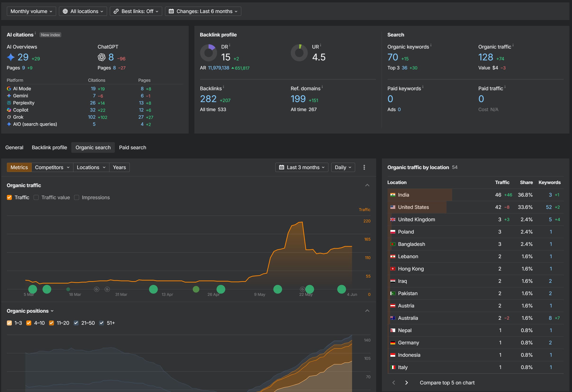Click the Grok platform icon
The image size is (572, 392).
[x=9, y=117]
